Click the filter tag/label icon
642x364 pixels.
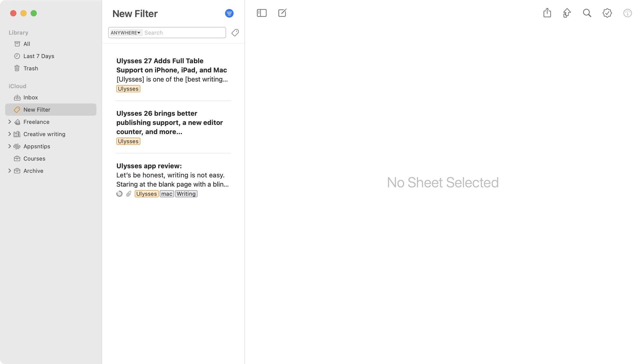[x=235, y=33]
